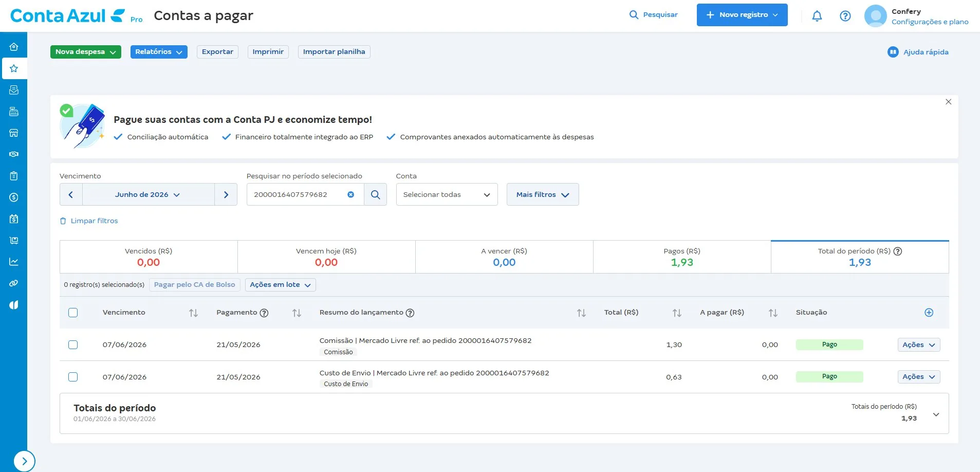Show help for Pagamento column
This screenshot has width=980, height=472.
[264, 313]
